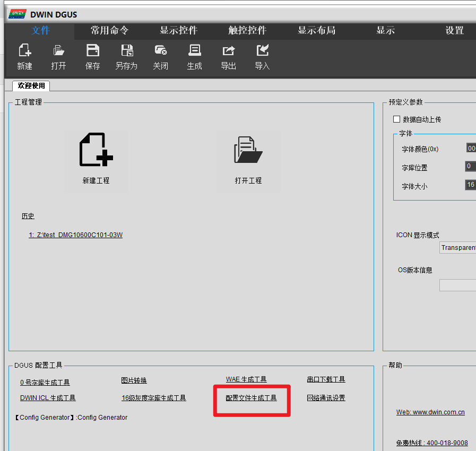Open the 串口下载工具 link
Image resolution: width=476 pixels, height=451 pixels.
pyautogui.click(x=326, y=379)
